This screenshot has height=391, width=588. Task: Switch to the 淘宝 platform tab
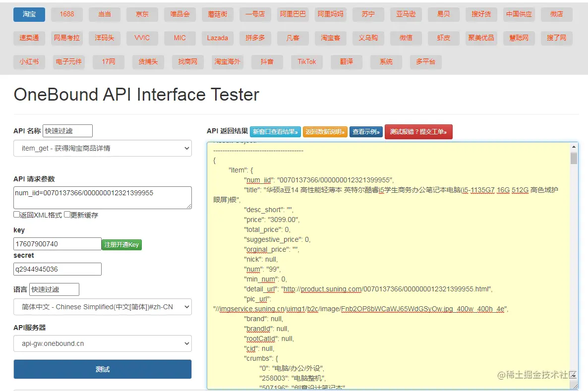pos(29,14)
